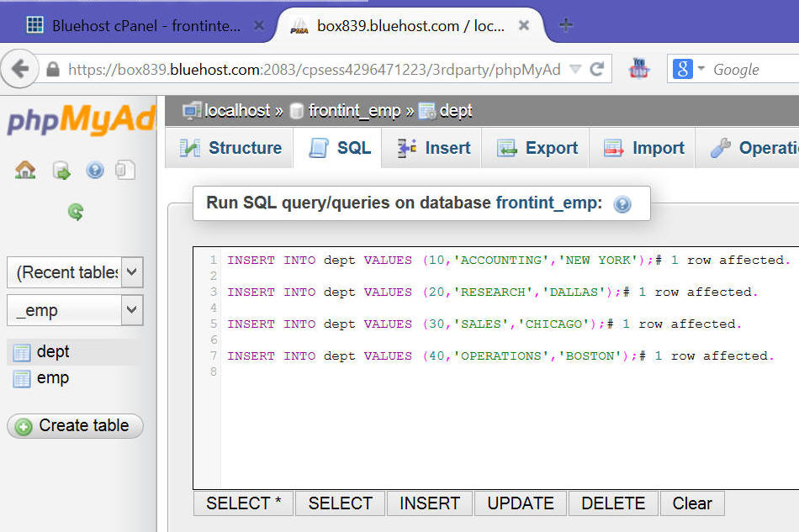Switch to the Export tab
Screen dimensions: 799x532
click(x=536, y=148)
